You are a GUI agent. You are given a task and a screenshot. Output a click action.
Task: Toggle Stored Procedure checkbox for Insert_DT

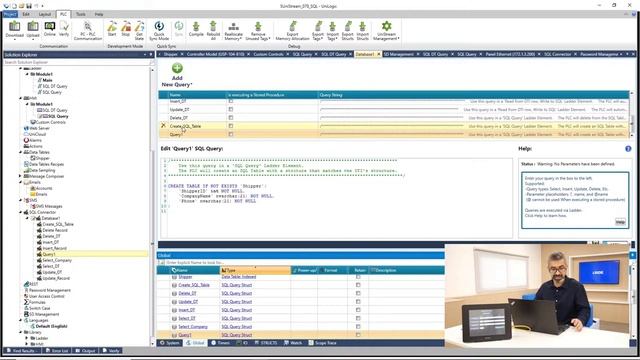click(231, 101)
